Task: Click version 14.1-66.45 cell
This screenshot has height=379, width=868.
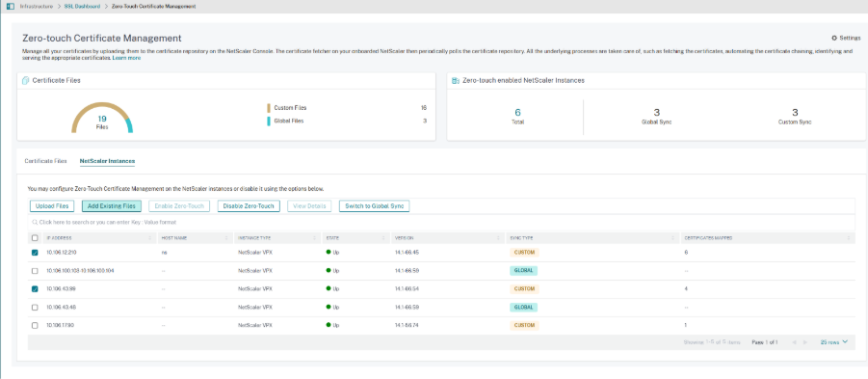Action: tap(407, 252)
